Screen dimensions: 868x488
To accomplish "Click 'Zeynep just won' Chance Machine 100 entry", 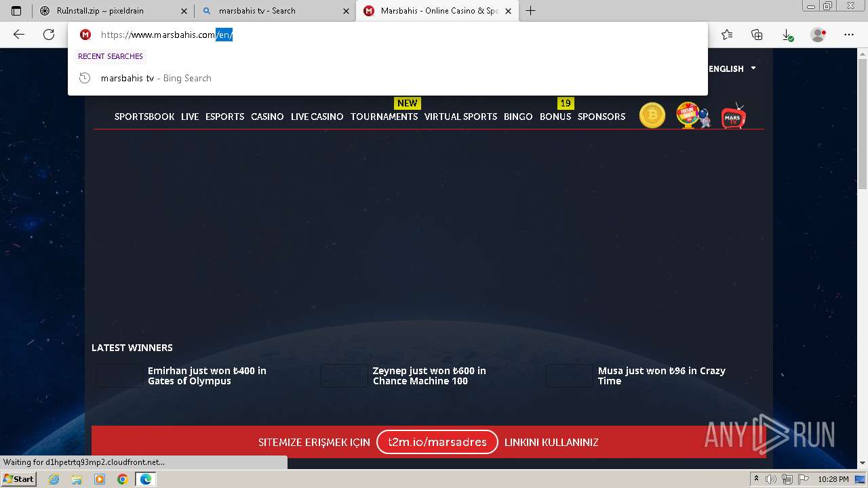I will pyautogui.click(x=429, y=375).
